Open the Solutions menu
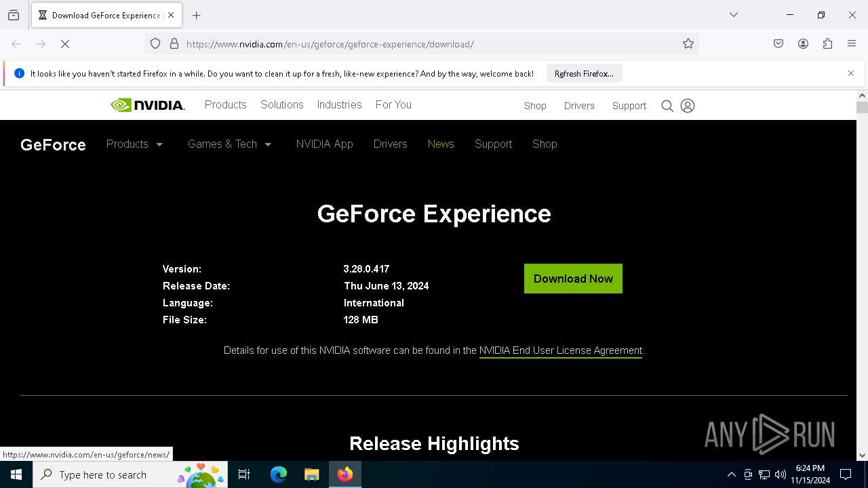The image size is (868, 488). click(282, 104)
